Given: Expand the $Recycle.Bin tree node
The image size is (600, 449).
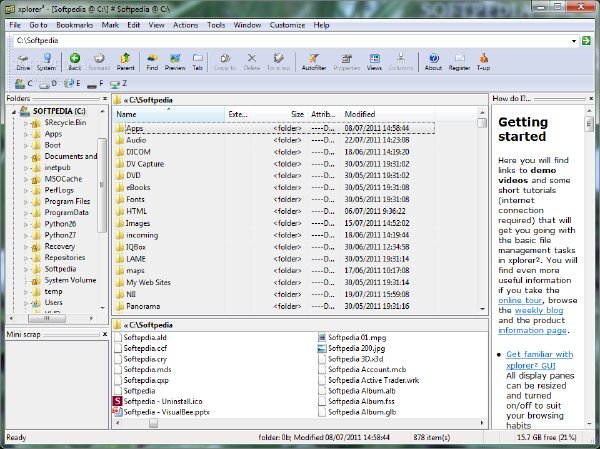Looking at the screenshot, I should (x=26, y=123).
